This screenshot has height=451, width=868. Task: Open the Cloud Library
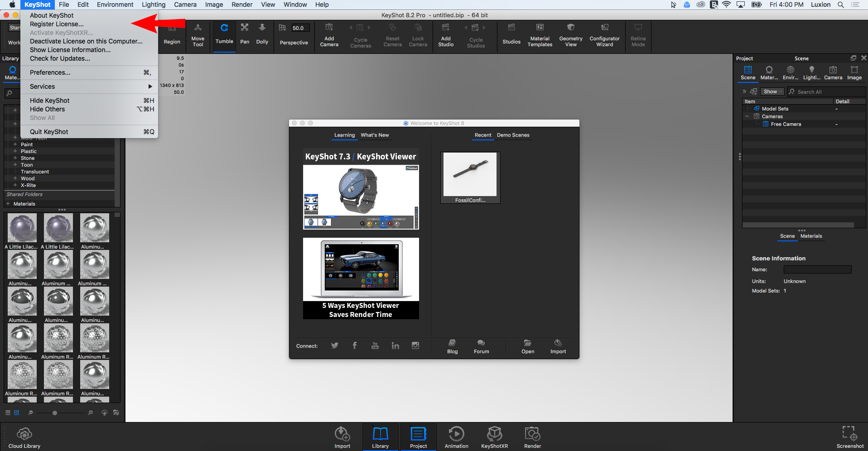[x=24, y=437]
